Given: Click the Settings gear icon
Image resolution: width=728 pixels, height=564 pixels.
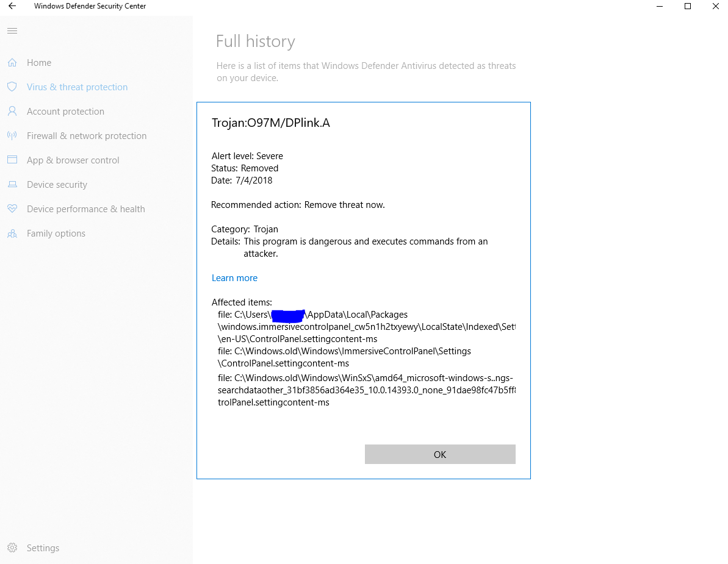Looking at the screenshot, I should tap(13, 548).
